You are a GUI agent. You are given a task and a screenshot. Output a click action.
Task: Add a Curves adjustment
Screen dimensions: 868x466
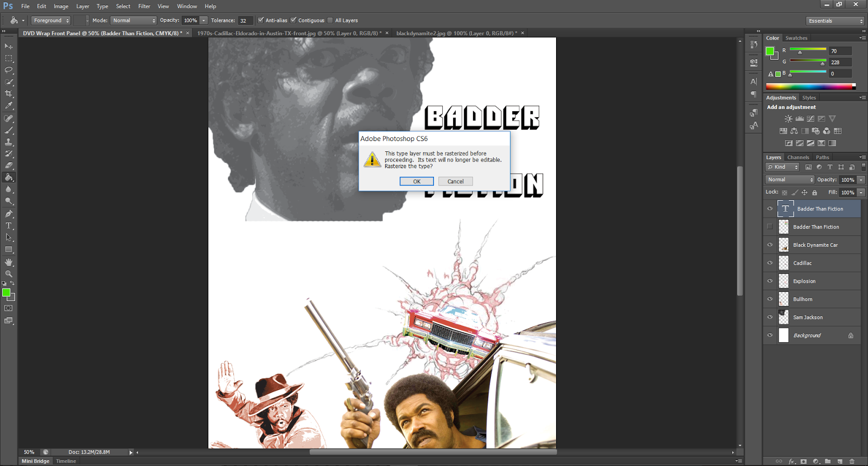(x=810, y=119)
